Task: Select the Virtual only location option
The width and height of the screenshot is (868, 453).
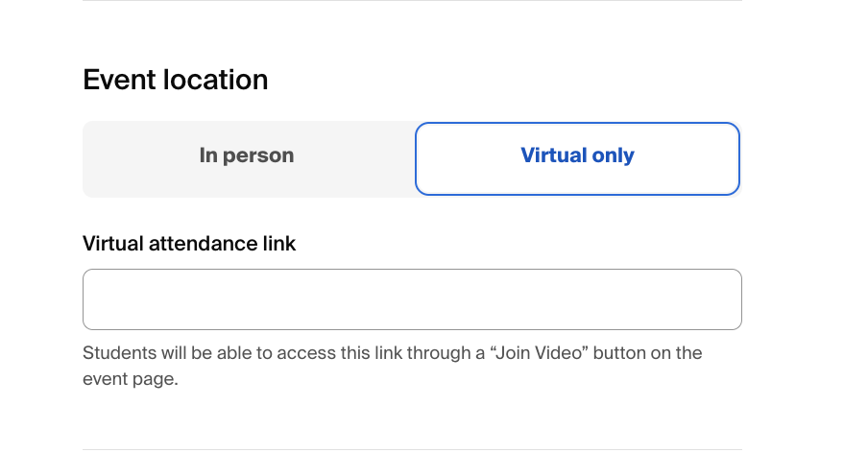Action: (577, 158)
